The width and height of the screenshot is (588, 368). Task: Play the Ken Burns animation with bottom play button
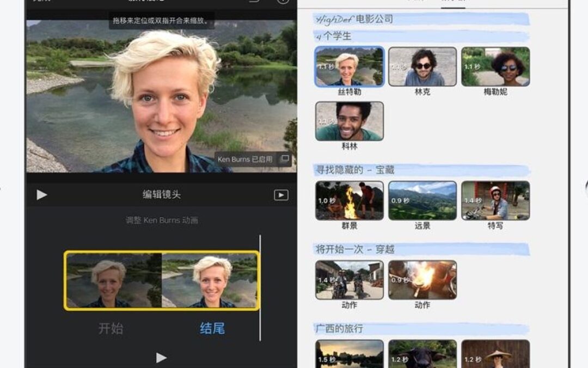tap(161, 358)
